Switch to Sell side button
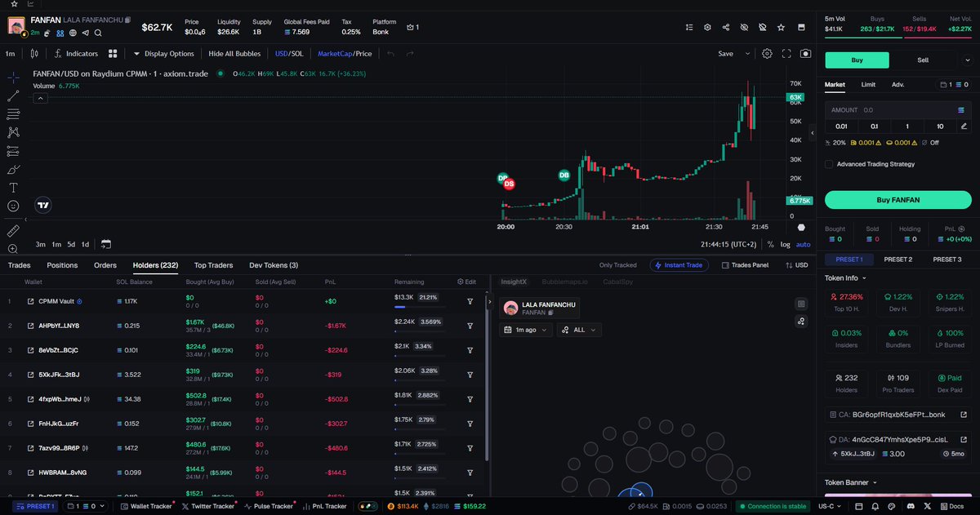Screen dimensions: 980x515 click(x=923, y=60)
